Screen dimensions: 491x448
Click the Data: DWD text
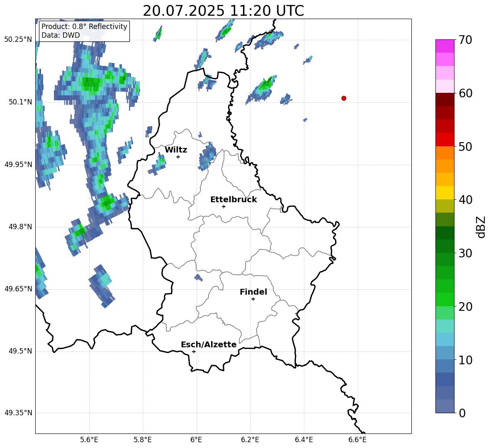[61, 35]
